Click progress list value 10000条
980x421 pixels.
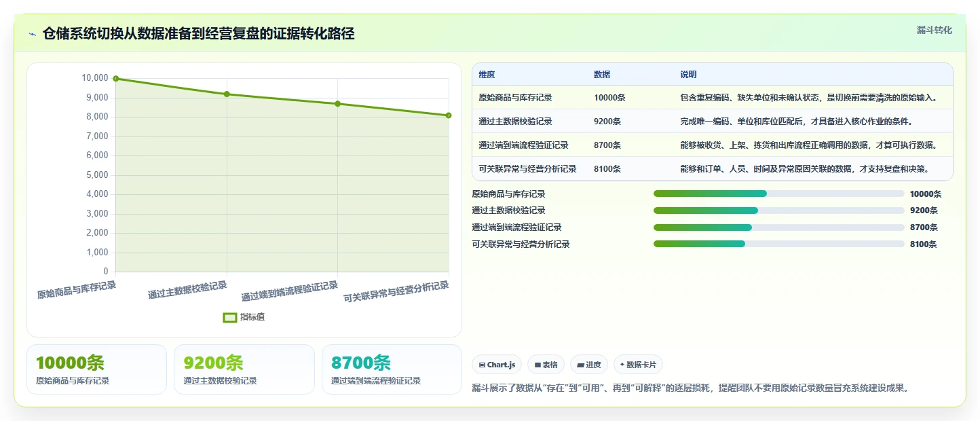pyautogui.click(x=926, y=194)
